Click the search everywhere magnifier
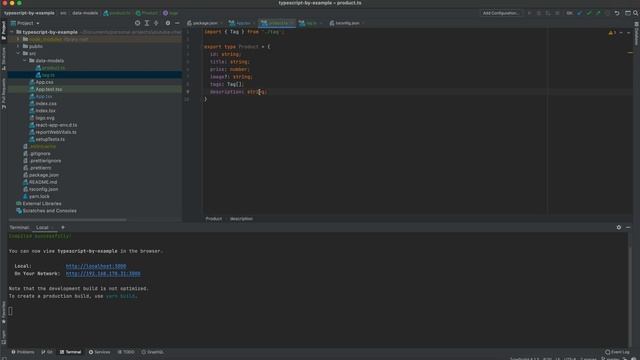The image size is (640, 360). click(x=636, y=13)
